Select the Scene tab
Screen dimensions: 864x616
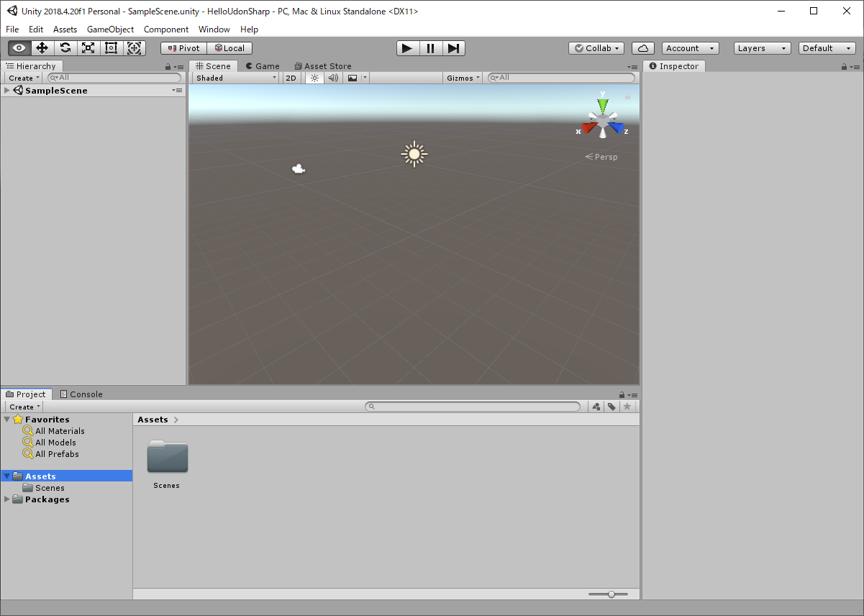[213, 66]
